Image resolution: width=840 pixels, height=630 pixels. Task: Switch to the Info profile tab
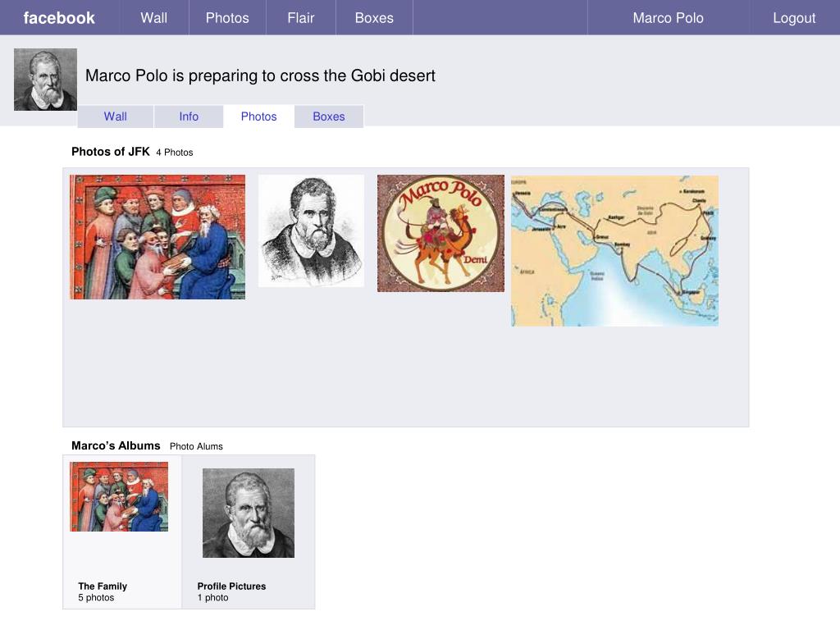189,116
